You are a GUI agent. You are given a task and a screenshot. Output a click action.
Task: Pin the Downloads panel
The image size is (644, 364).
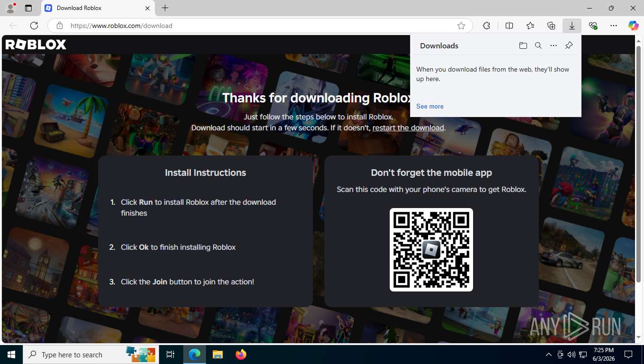[x=569, y=45]
